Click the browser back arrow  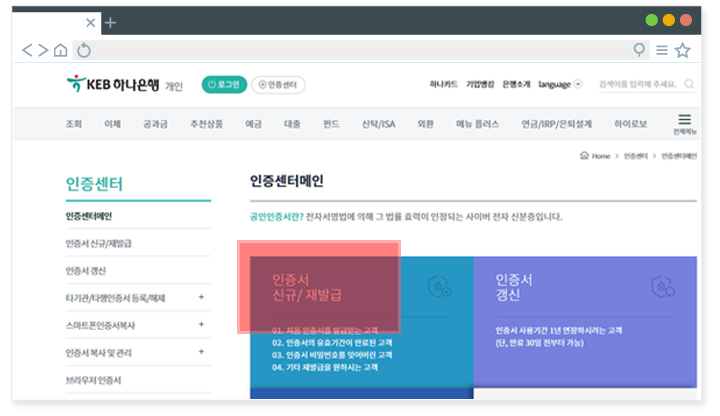[27, 50]
